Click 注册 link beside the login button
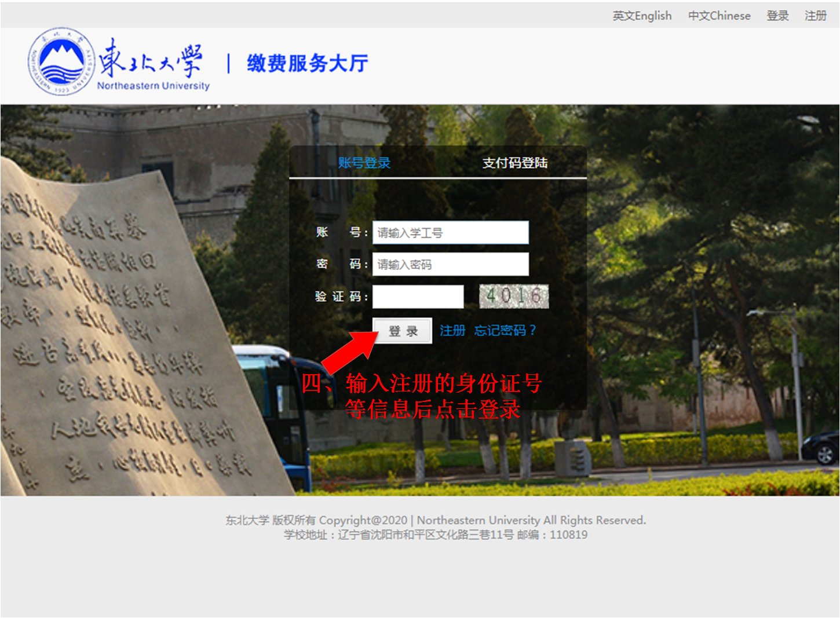840x618 pixels. (452, 331)
